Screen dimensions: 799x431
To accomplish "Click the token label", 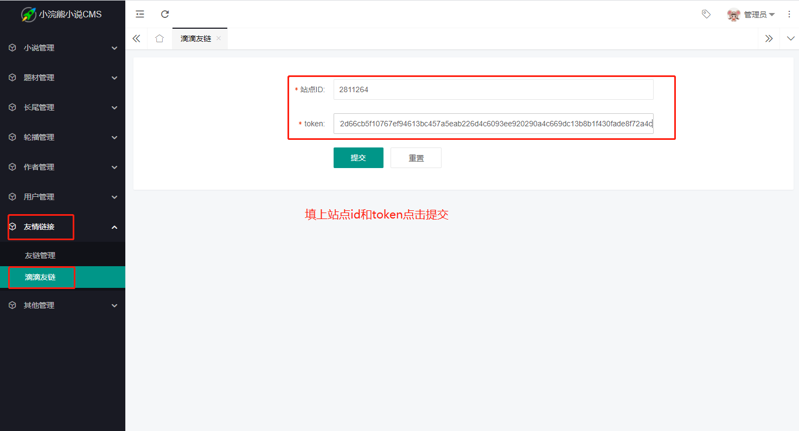I will click(x=314, y=123).
